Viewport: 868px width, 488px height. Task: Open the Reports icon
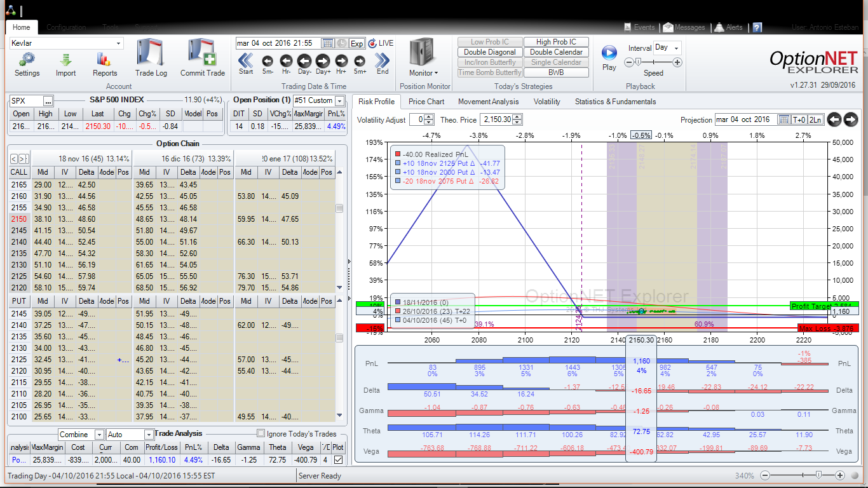click(x=104, y=60)
